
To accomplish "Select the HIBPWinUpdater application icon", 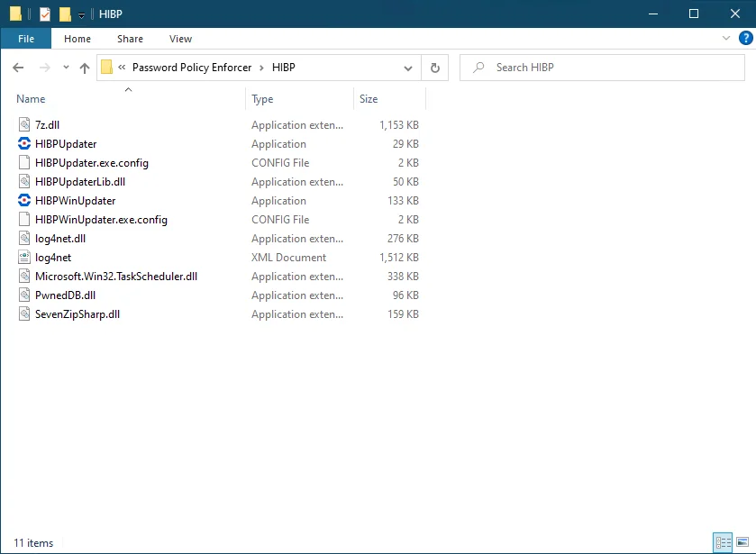I will click(24, 201).
